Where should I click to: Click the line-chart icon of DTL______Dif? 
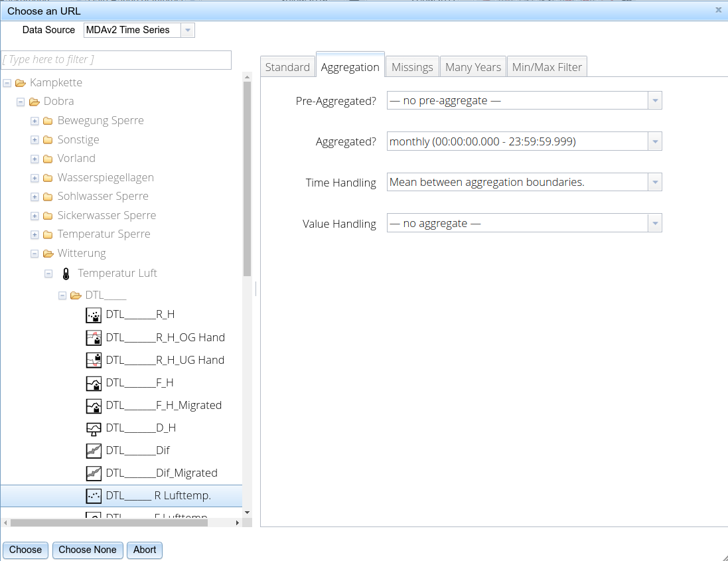pyautogui.click(x=94, y=450)
